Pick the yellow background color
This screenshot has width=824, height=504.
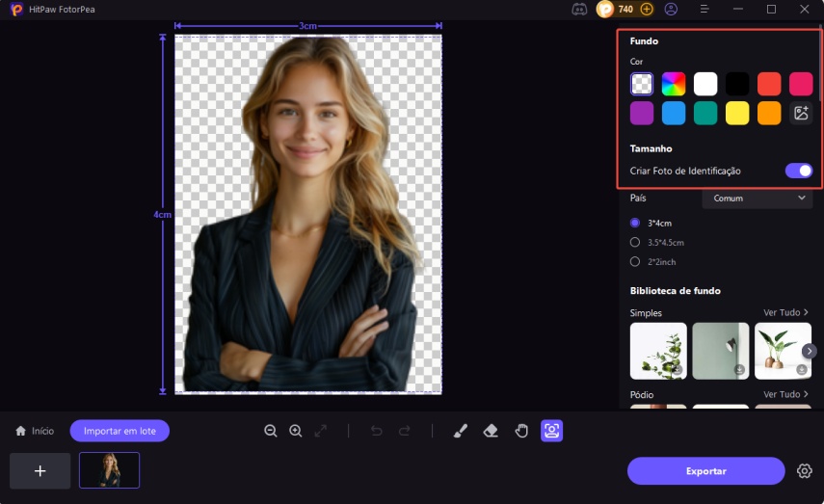click(x=737, y=113)
